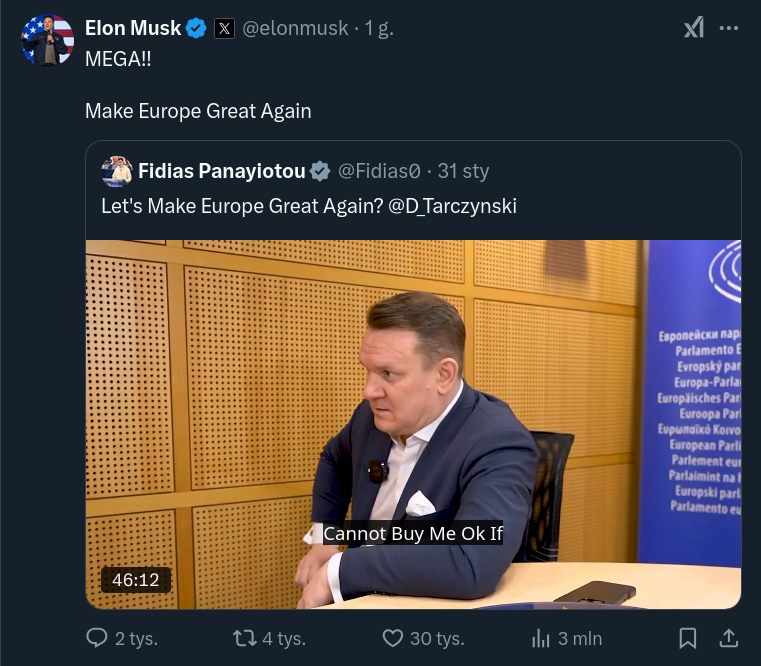Click the Fidias Panayiotou display name
Viewport: 761px width, 666px height.
click(221, 171)
